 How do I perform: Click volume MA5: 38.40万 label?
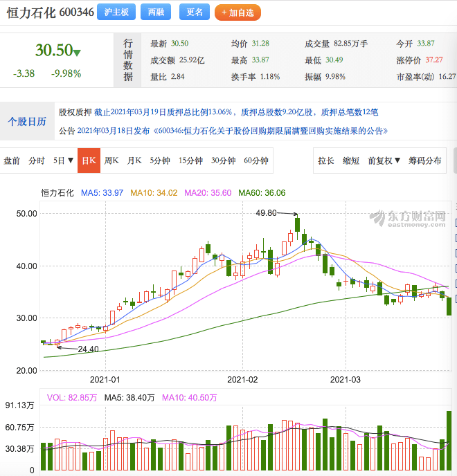pos(129,398)
